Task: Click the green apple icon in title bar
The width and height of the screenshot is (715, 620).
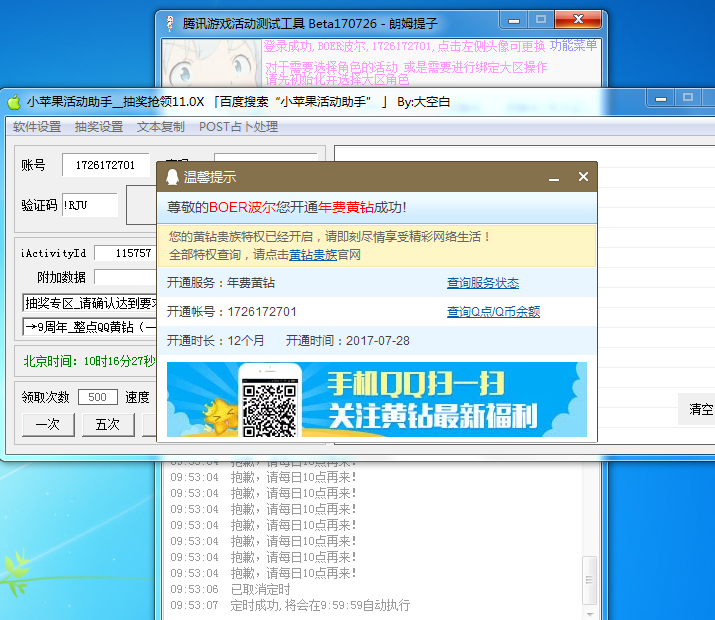Action: pyautogui.click(x=14, y=102)
